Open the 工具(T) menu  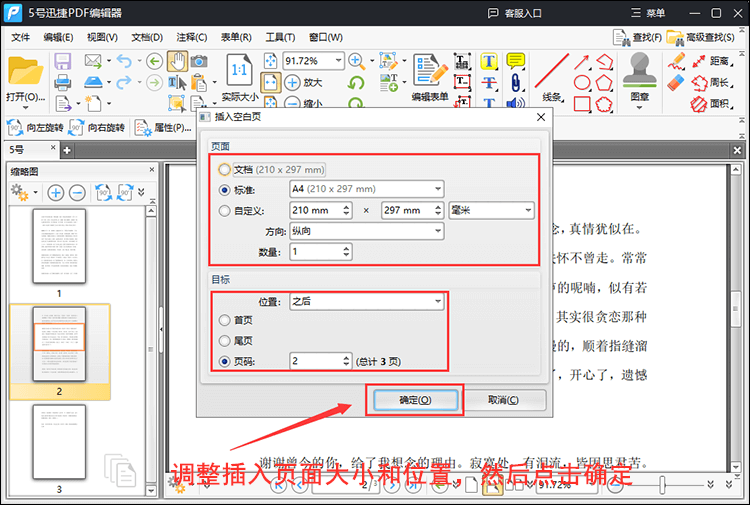coord(280,37)
